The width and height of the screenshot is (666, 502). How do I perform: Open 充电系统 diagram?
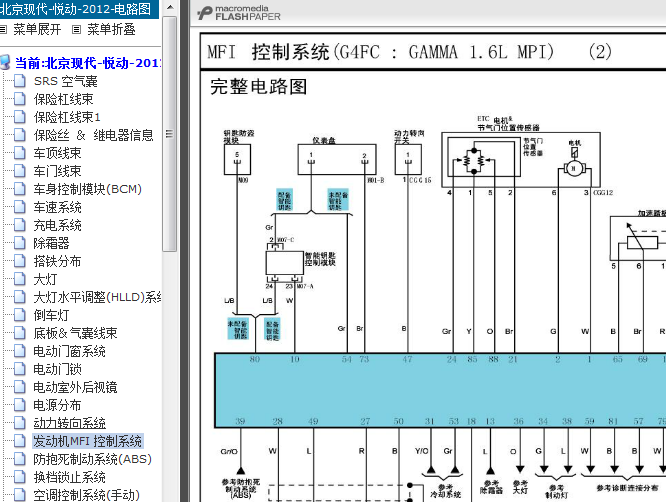coord(57,225)
